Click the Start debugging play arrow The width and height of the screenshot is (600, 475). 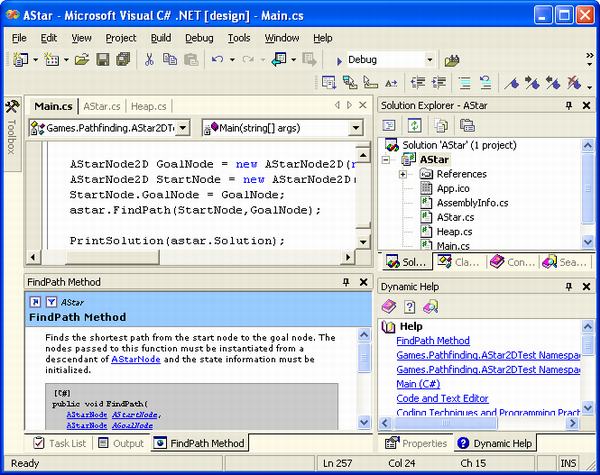click(x=339, y=60)
